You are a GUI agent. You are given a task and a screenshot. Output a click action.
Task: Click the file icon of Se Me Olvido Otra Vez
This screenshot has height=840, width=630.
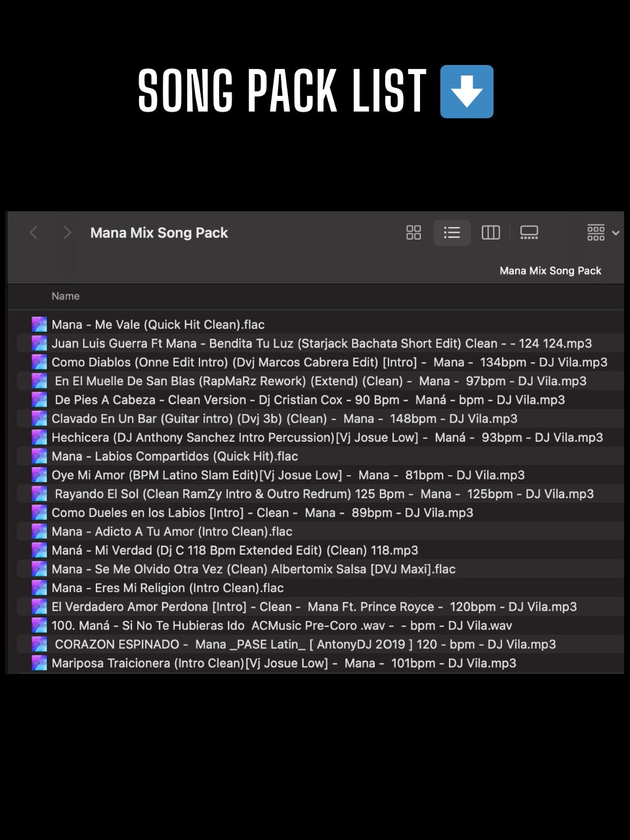click(39, 569)
